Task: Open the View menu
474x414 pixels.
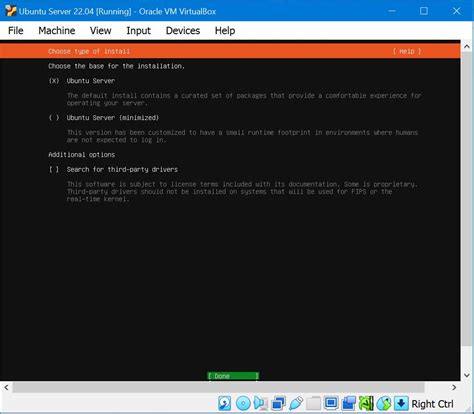Action: [x=100, y=31]
